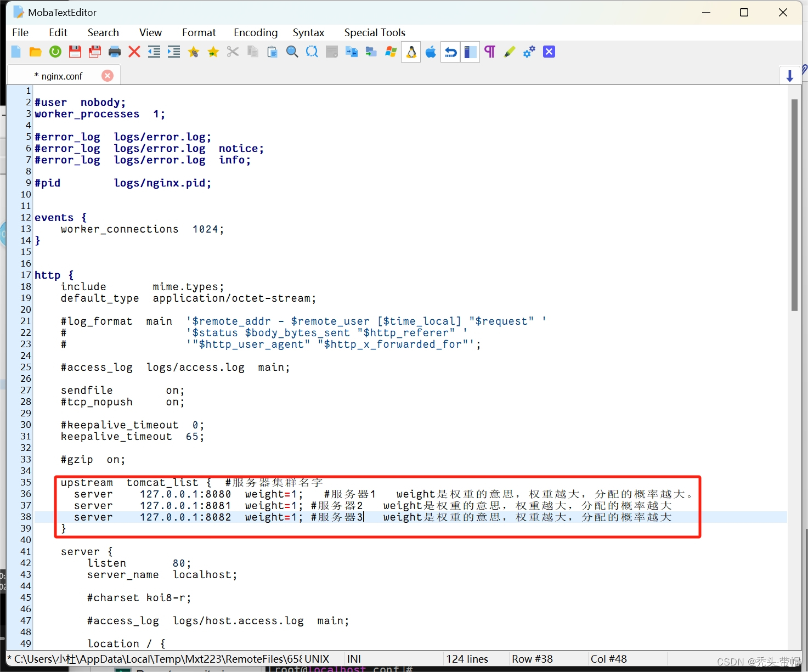Open the Special Tools menu

click(375, 33)
